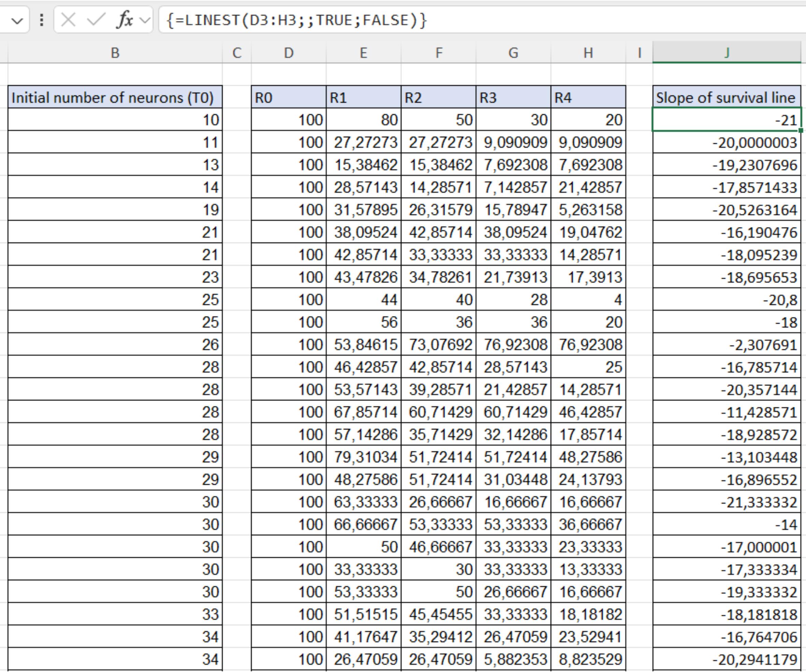Select column E header
Viewport: 806px width, 672px height.
click(363, 53)
